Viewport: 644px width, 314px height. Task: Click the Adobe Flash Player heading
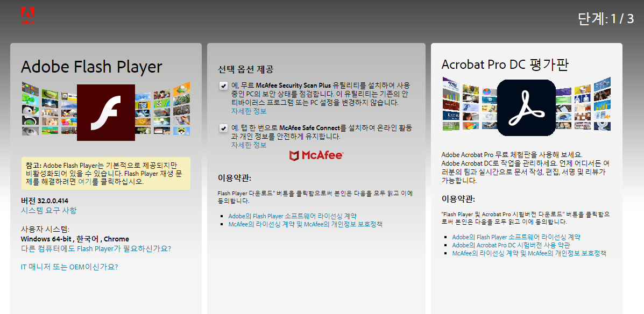(91, 67)
